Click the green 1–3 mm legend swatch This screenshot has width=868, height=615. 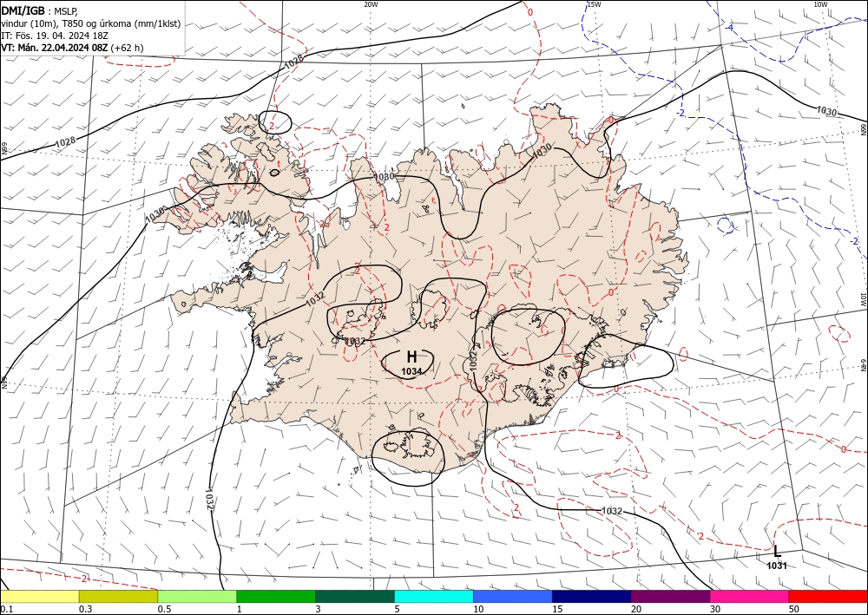[276, 596]
